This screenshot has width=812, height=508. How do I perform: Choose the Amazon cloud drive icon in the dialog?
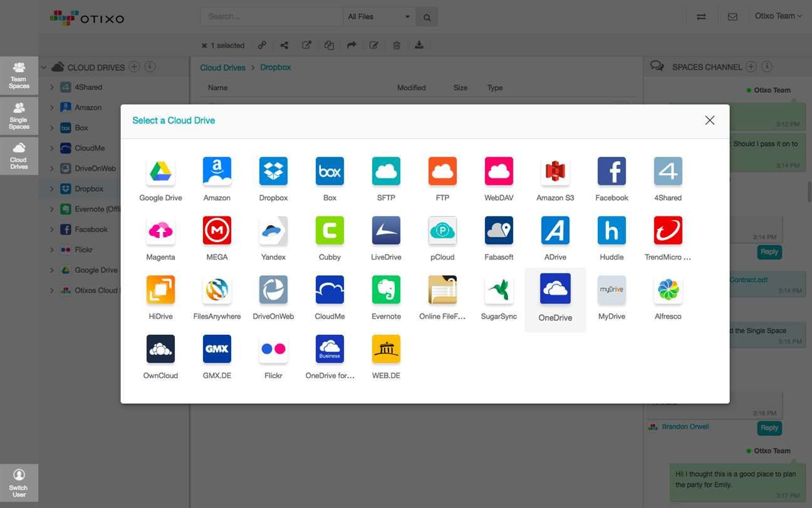click(x=217, y=171)
